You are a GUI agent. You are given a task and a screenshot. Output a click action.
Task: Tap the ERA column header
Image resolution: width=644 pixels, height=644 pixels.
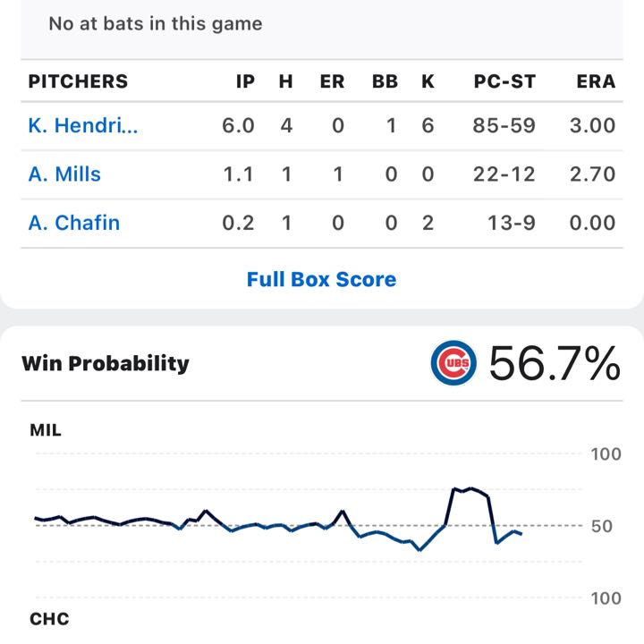tap(596, 81)
